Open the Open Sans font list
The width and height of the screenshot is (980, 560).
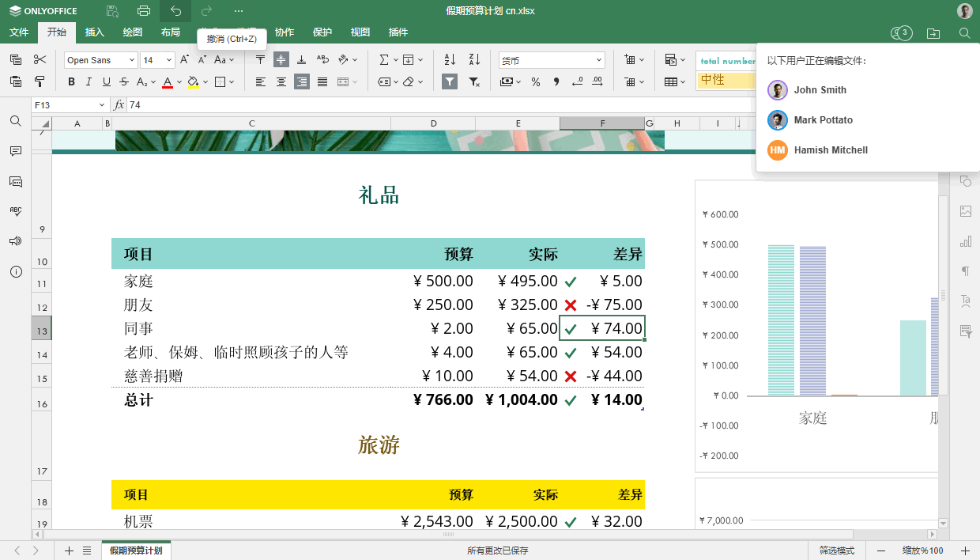coord(100,59)
